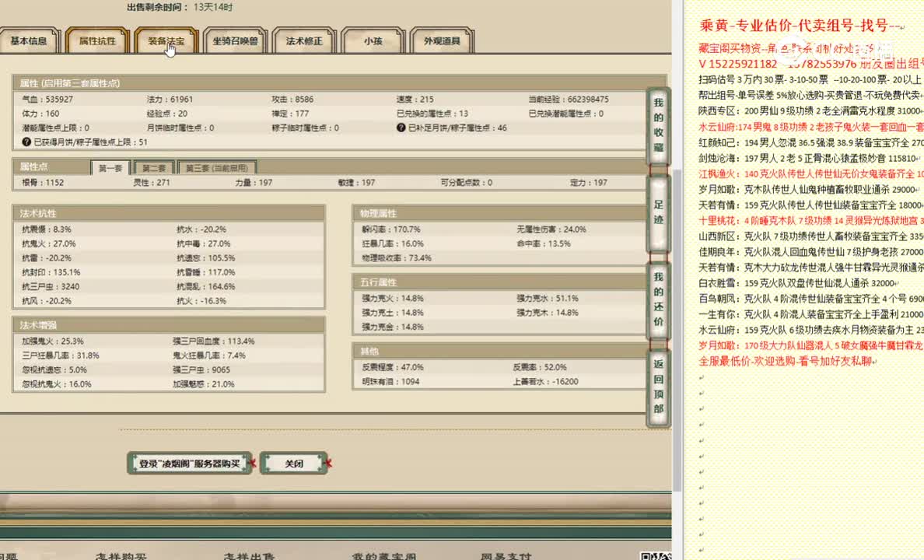924x560 pixels.
Task: Click the 陕西专区 listing line in document
Action: pyautogui.click(x=811, y=110)
